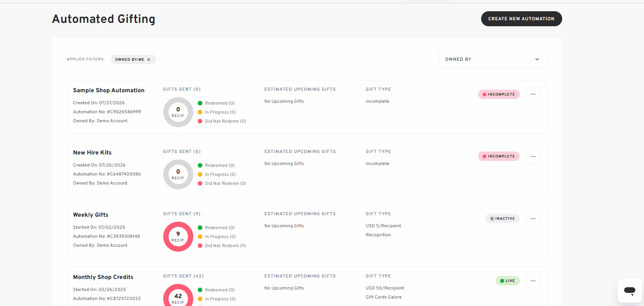Image resolution: width=644 pixels, height=306 pixels.
Task: Click Inactive status badge on Weekly Gifts
Action: (x=503, y=219)
